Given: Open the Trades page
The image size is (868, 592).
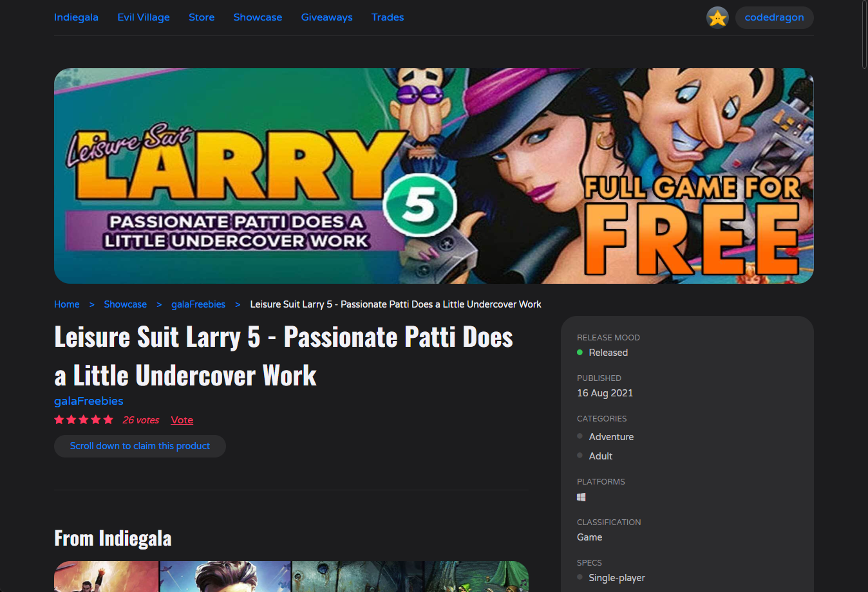Looking at the screenshot, I should point(388,17).
